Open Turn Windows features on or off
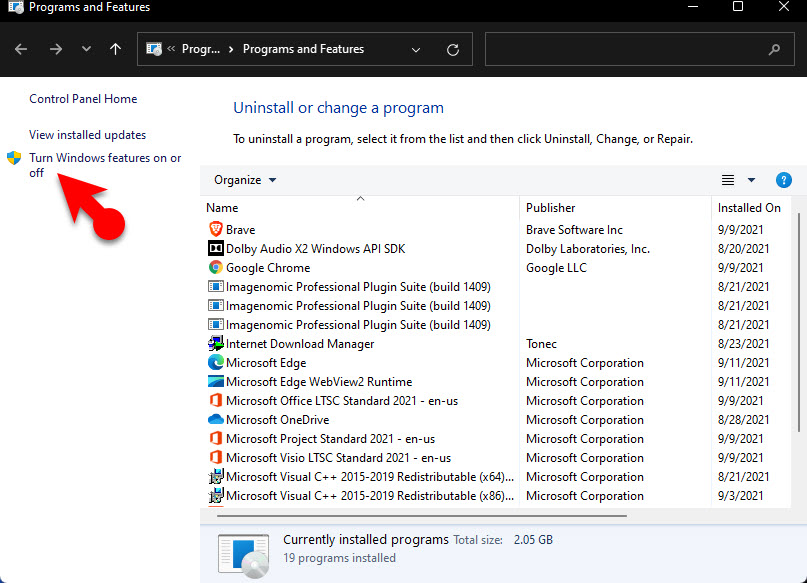 pyautogui.click(x=105, y=165)
